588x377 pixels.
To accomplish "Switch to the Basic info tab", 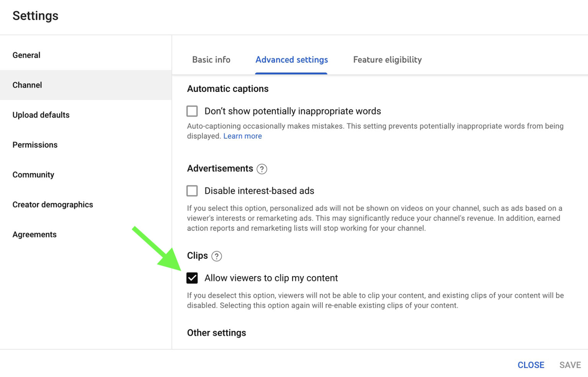I will pos(211,60).
